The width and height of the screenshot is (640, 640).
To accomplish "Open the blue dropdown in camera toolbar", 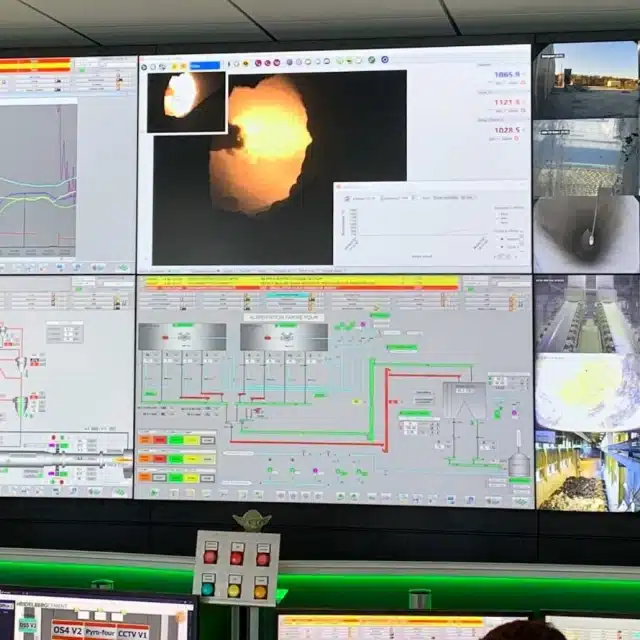I will 204,66.
